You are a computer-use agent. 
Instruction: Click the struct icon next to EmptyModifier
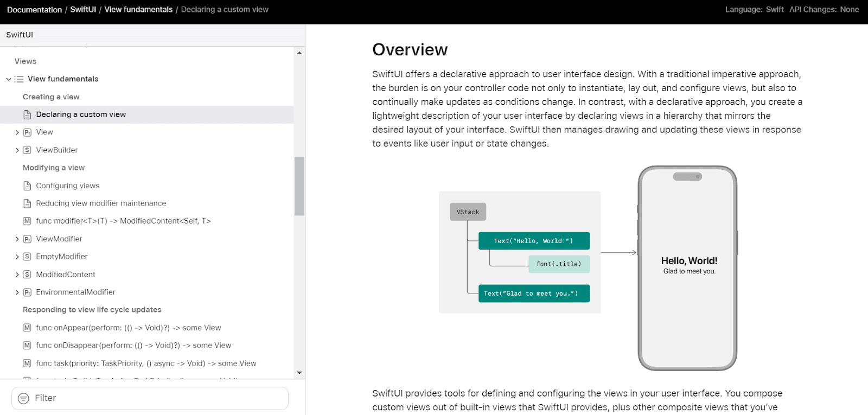(27, 257)
